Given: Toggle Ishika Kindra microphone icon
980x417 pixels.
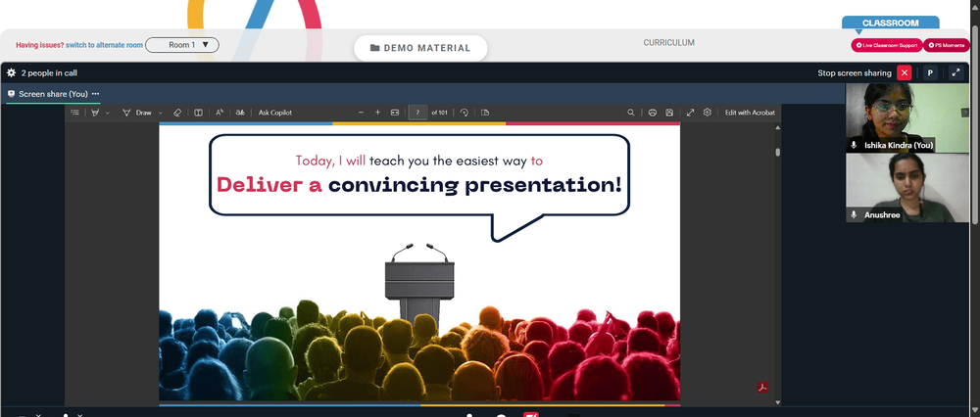Looking at the screenshot, I should [854, 145].
